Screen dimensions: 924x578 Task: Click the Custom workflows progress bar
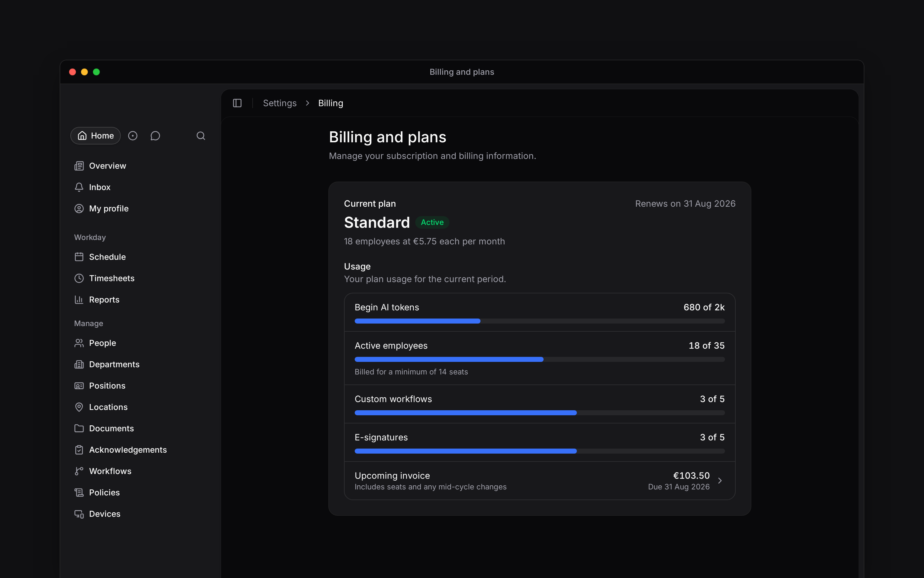coord(540,413)
